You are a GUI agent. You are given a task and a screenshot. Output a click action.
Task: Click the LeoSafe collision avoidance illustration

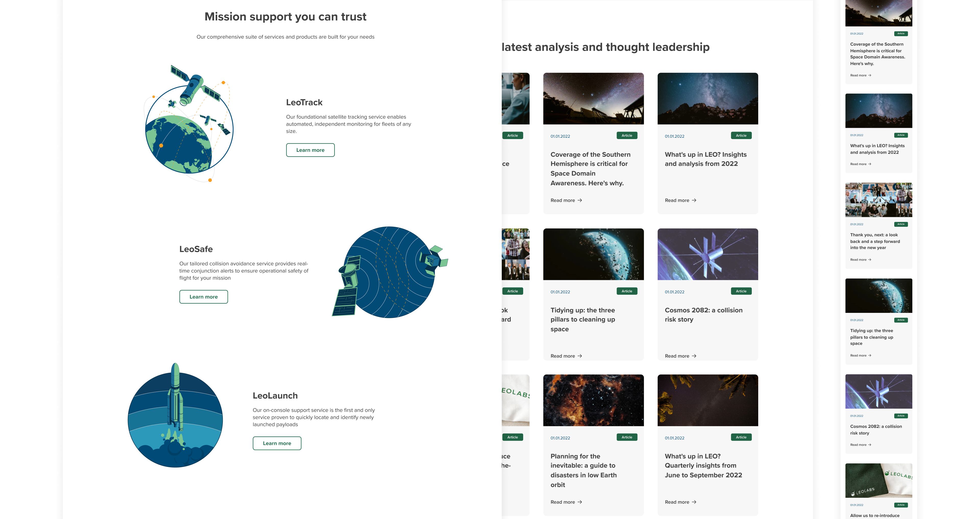(x=389, y=272)
